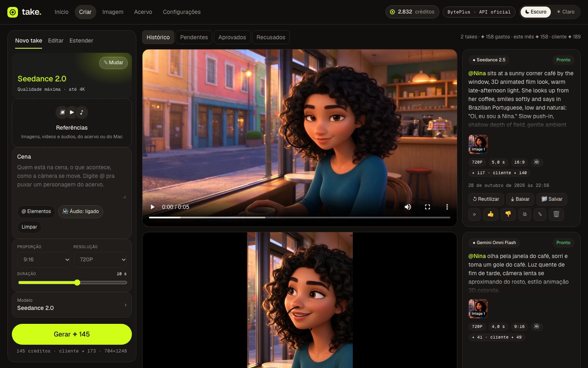
Task: Open the Proporção 9:16 dropdown
Action: pyautogui.click(x=44, y=260)
